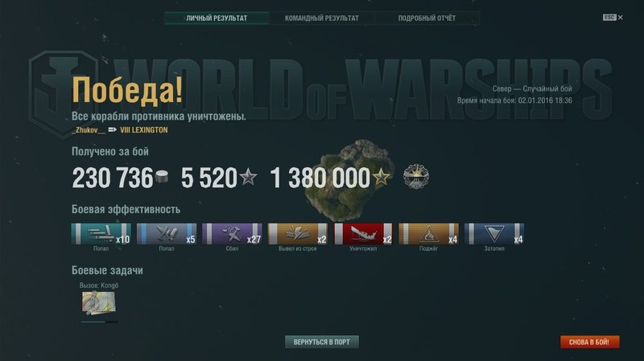Close the results screen with ESC X
Screen dimensions: 644x361
click(x=613, y=17)
